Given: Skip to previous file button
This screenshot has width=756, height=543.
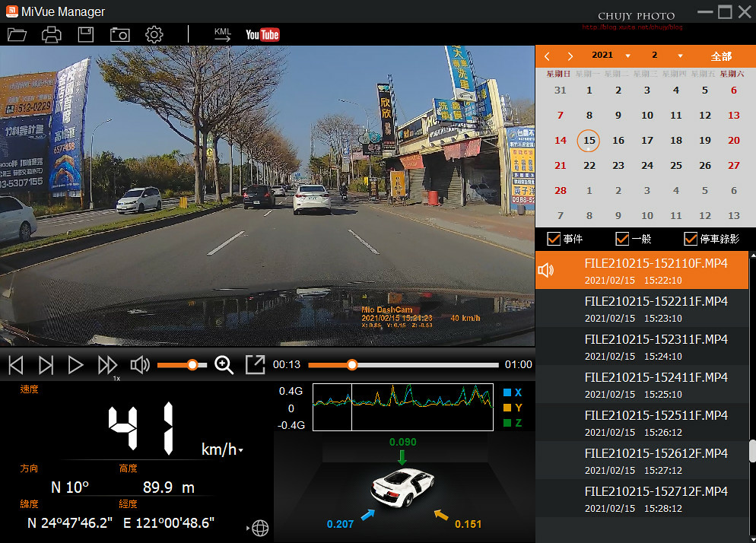Looking at the screenshot, I should click(16, 365).
